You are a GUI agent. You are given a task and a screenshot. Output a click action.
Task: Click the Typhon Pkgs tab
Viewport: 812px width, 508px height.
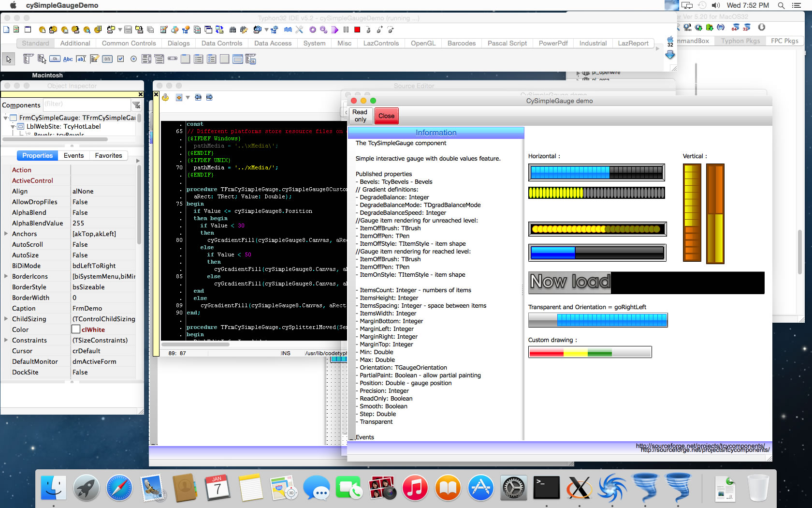pyautogui.click(x=740, y=41)
